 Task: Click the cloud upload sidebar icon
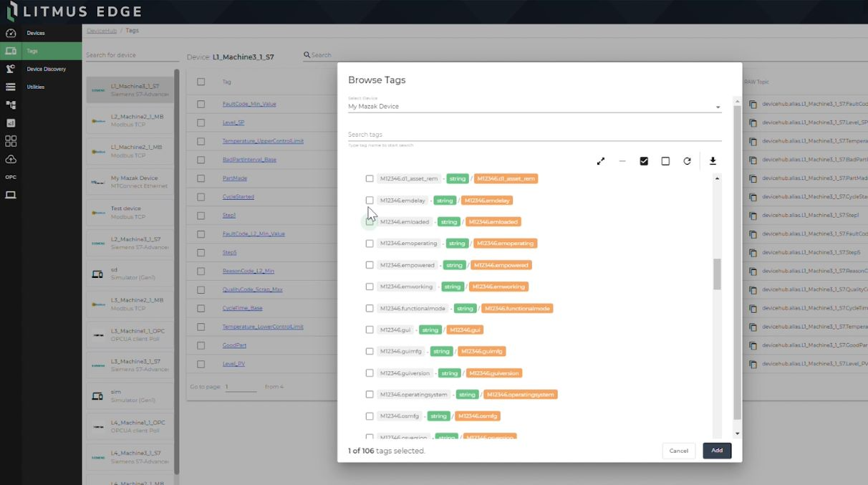11,159
